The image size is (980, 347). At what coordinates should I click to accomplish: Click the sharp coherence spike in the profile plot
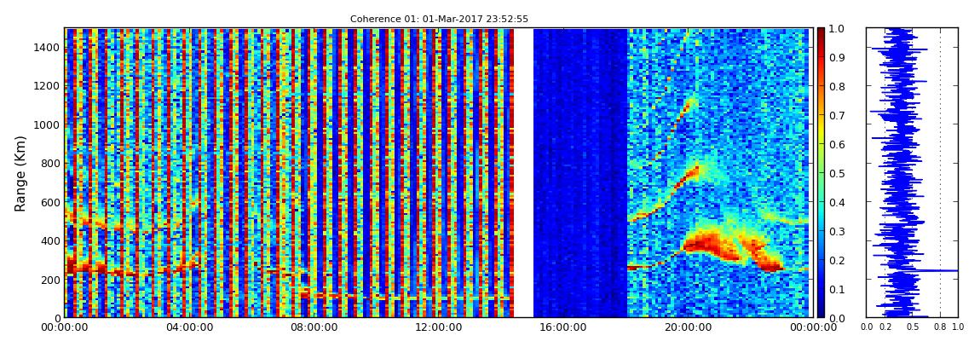937,270
